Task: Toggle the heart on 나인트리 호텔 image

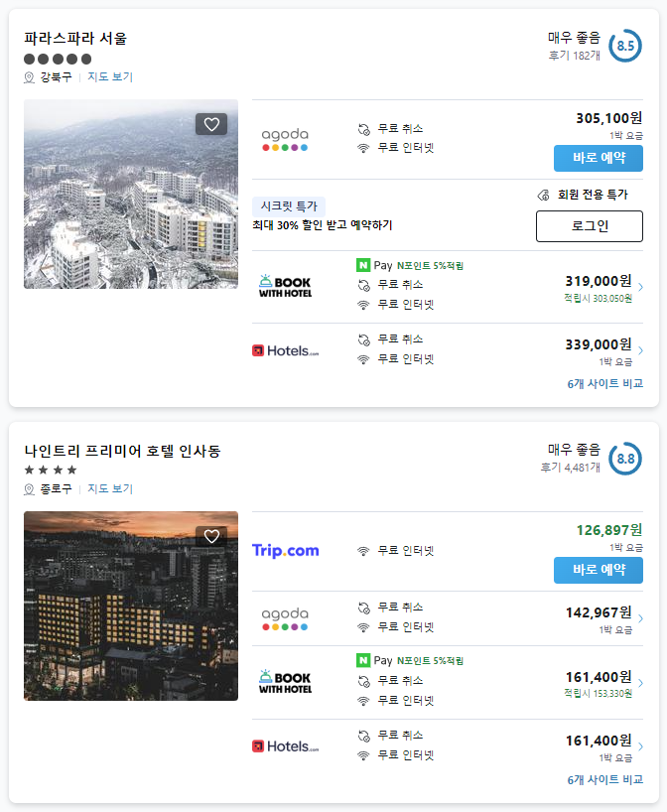Action: [x=211, y=535]
